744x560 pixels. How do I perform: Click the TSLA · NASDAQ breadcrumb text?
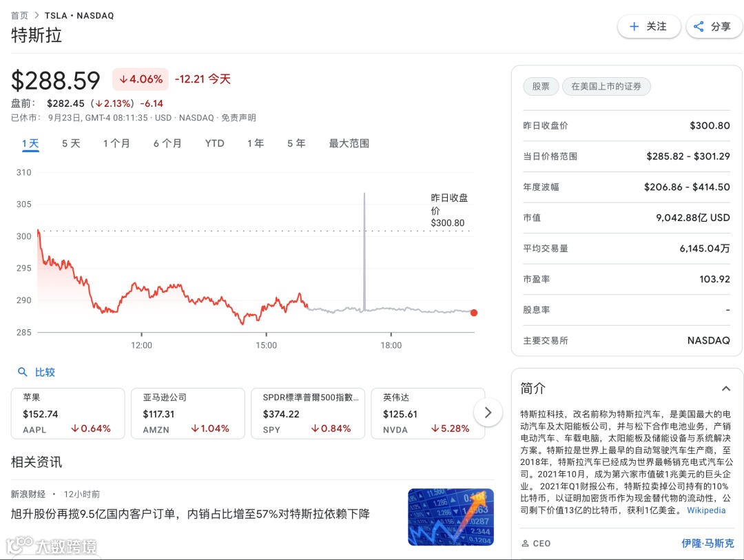click(79, 16)
